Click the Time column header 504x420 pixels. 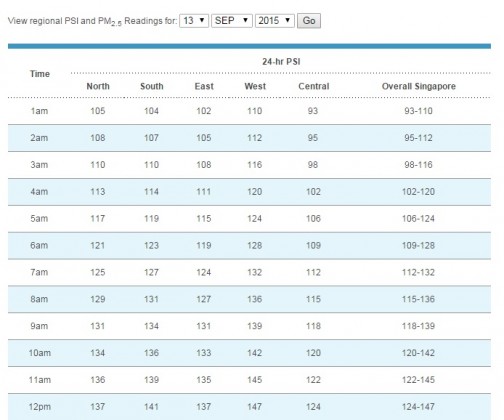[40, 74]
